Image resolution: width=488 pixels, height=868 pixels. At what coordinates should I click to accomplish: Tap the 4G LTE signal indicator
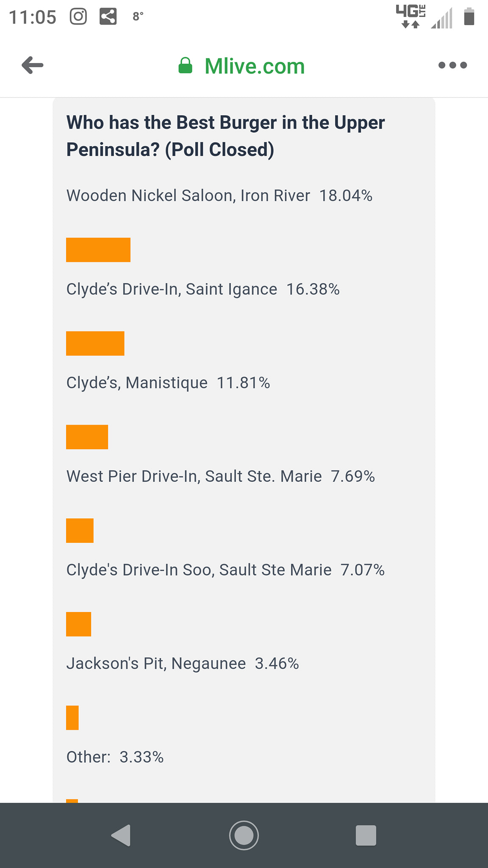point(410,17)
